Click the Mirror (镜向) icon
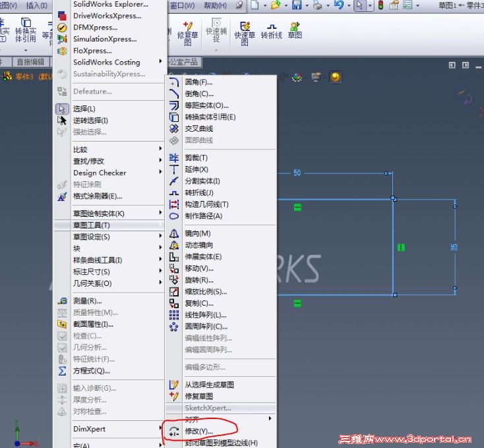484x448 pixels. point(174,233)
